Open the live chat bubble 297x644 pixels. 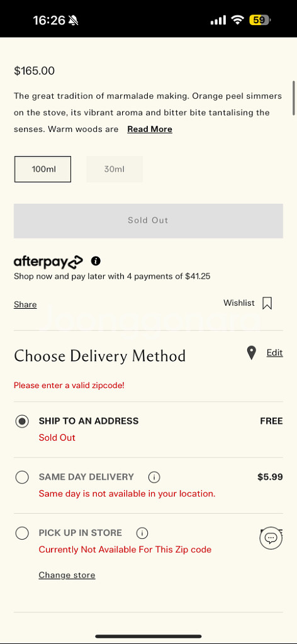point(271,538)
